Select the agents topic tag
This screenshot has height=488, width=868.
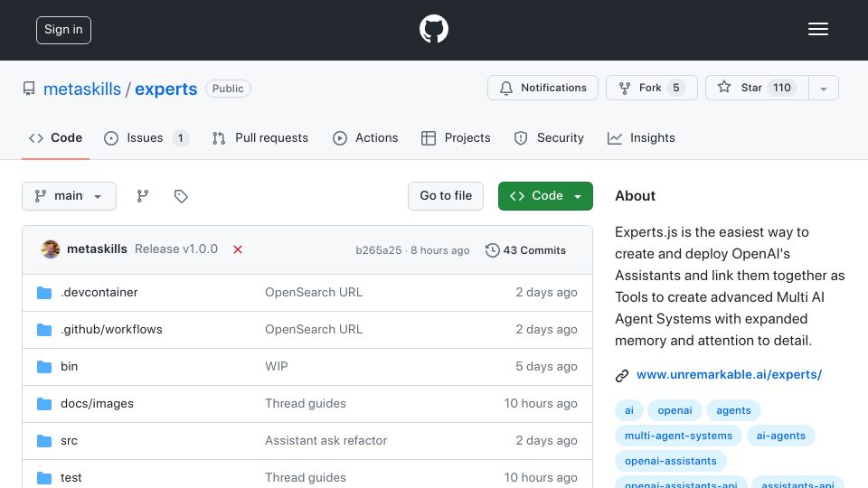pos(733,410)
